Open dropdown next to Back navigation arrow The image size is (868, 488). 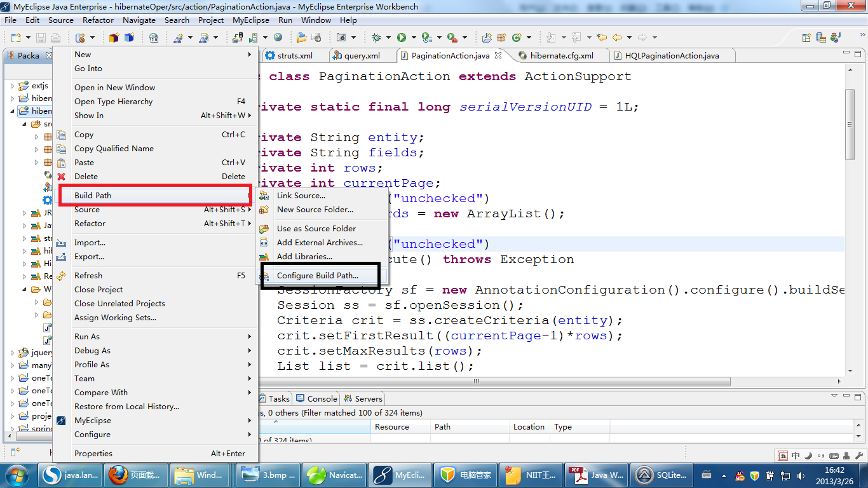click(x=629, y=37)
